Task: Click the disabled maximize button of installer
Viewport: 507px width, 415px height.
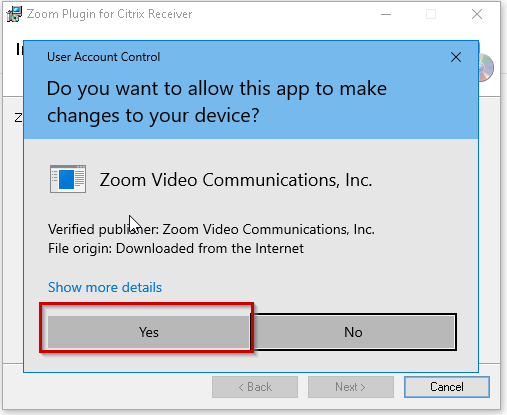Action: 431,14
